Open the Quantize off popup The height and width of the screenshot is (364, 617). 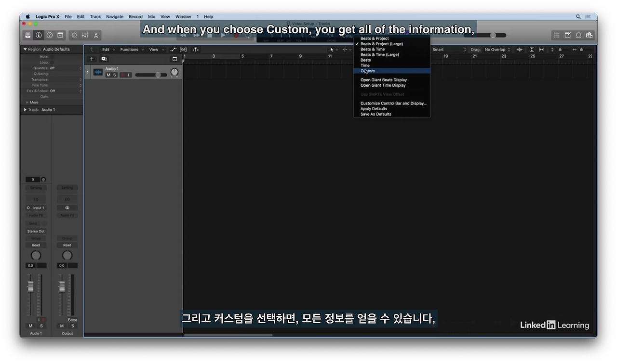(66, 68)
